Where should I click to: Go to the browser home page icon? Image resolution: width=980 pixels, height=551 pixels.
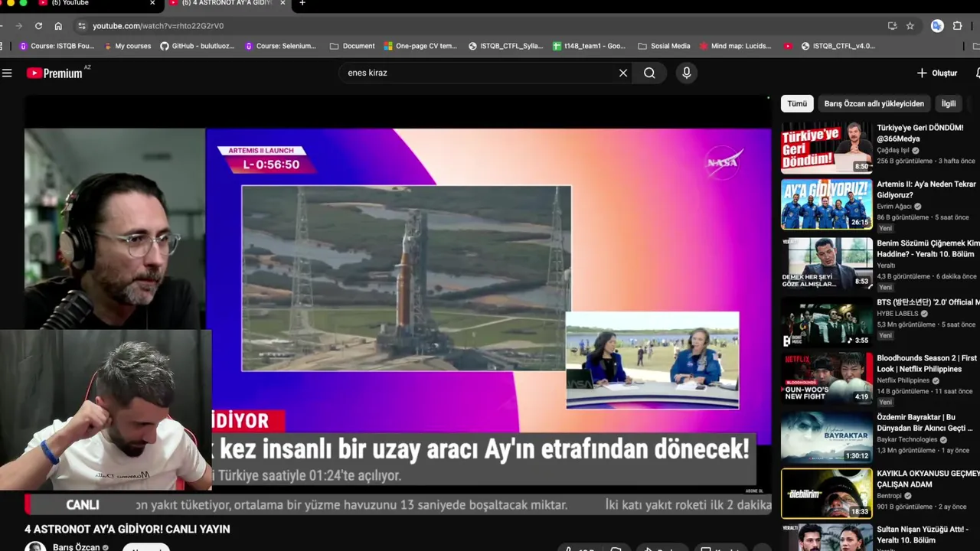(x=58, y=26)
